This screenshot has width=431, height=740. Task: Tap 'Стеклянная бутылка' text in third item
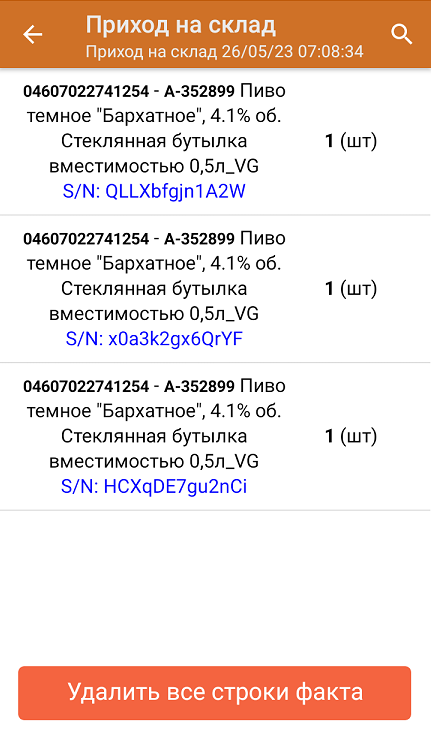(x=154, y=437)
